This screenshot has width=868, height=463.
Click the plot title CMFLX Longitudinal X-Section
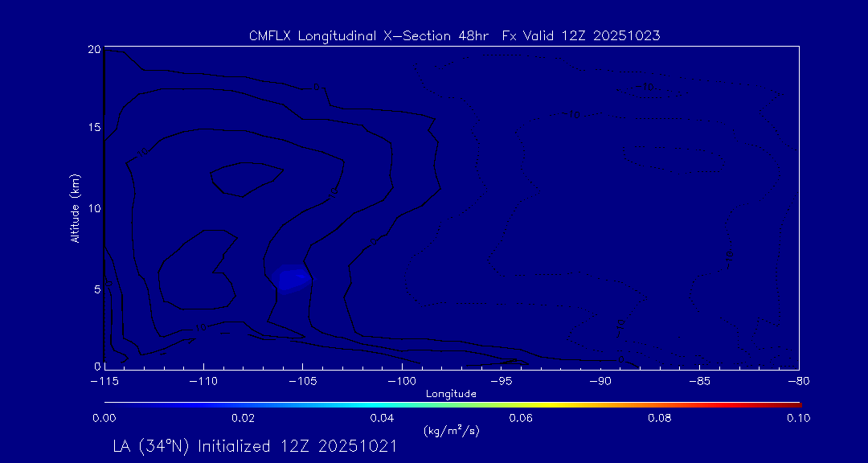tap(454, 35)
